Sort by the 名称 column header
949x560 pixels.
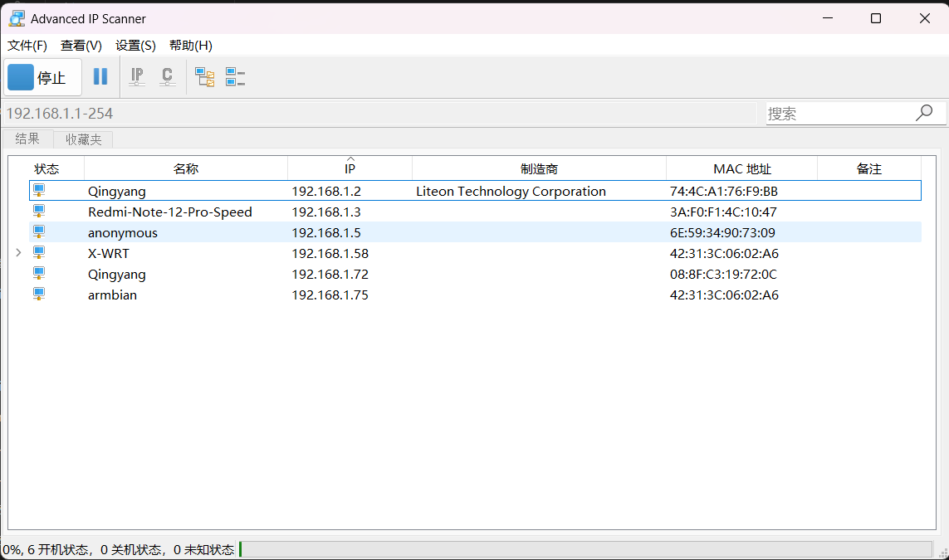(x=186, y=168)
